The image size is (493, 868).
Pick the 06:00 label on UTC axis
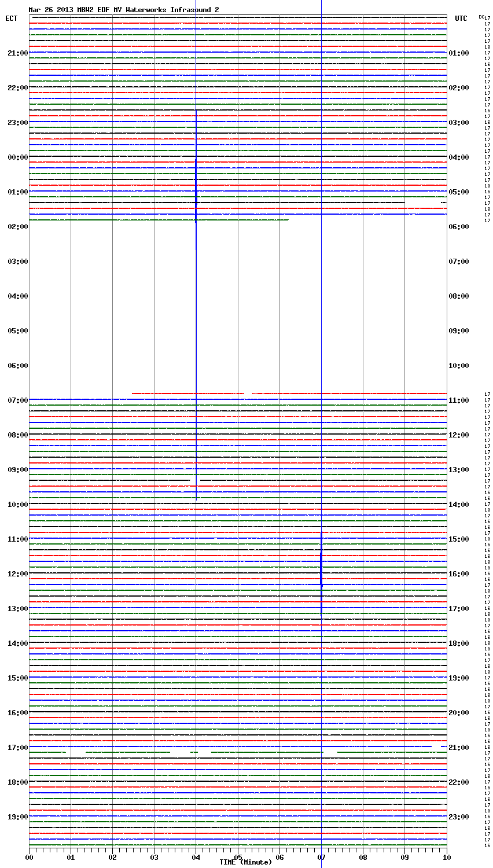coord(459,227)
